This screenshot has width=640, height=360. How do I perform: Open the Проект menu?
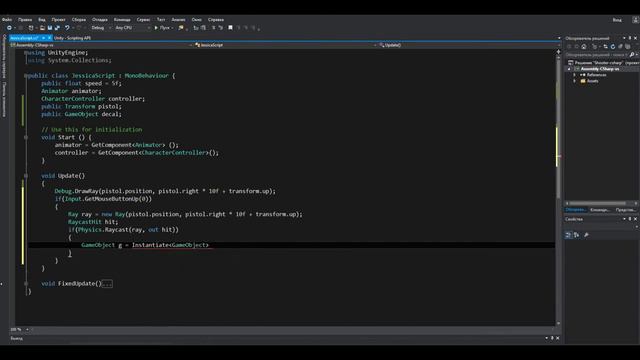coord(58,20)
